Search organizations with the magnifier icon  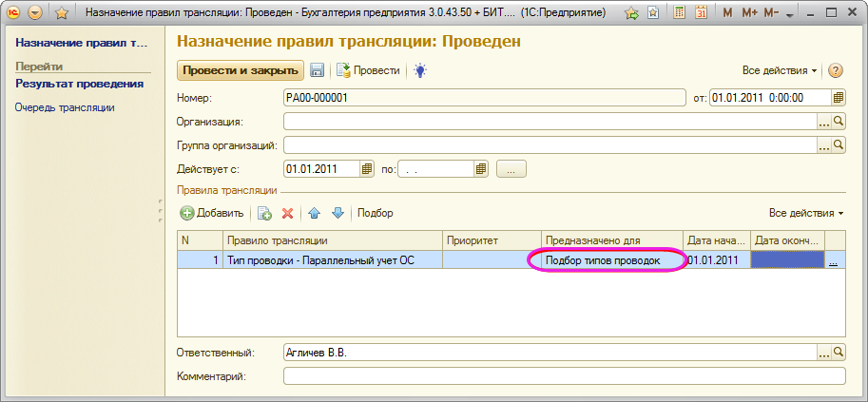[x=839, y=122]
